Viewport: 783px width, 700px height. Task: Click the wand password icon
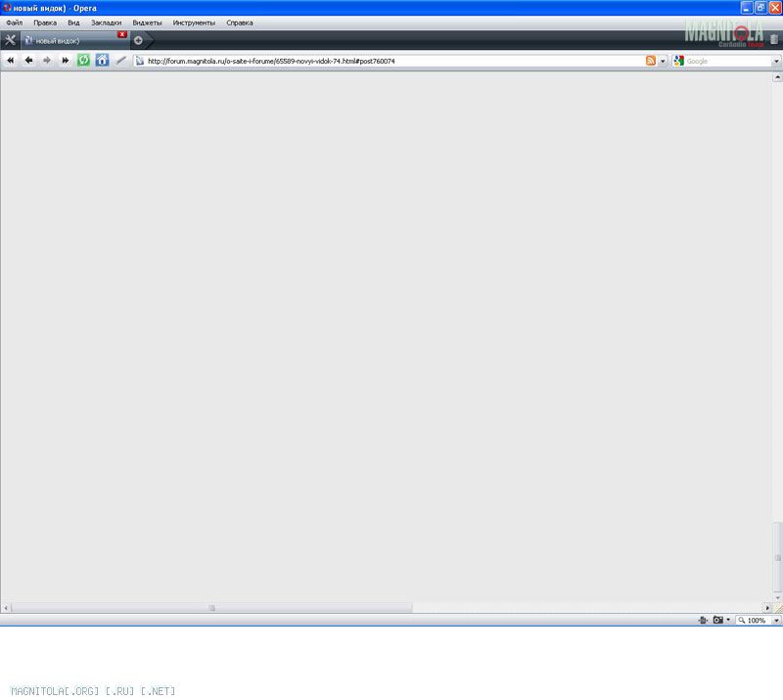point(120,61)
